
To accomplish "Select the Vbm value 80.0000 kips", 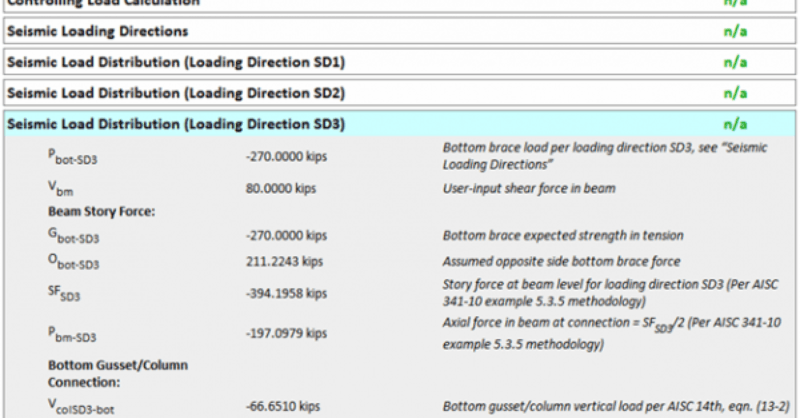I will coord(284,187).
